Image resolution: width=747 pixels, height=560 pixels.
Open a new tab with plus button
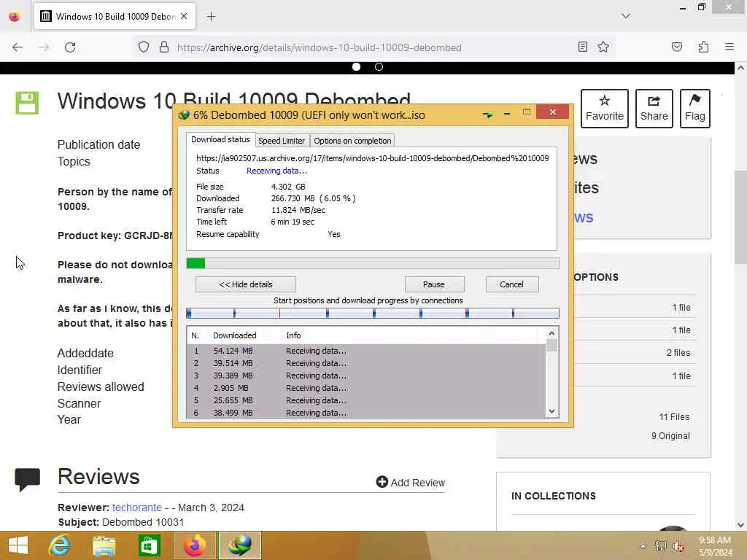tap(211, 17)
